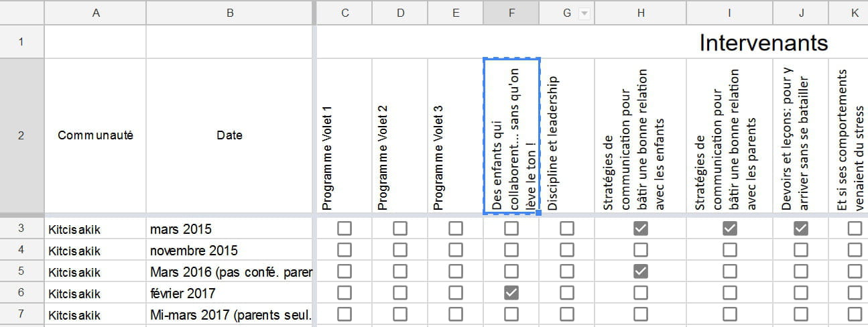
Task: Uncheck the column F box in row 6
Action: click(511, 293)
